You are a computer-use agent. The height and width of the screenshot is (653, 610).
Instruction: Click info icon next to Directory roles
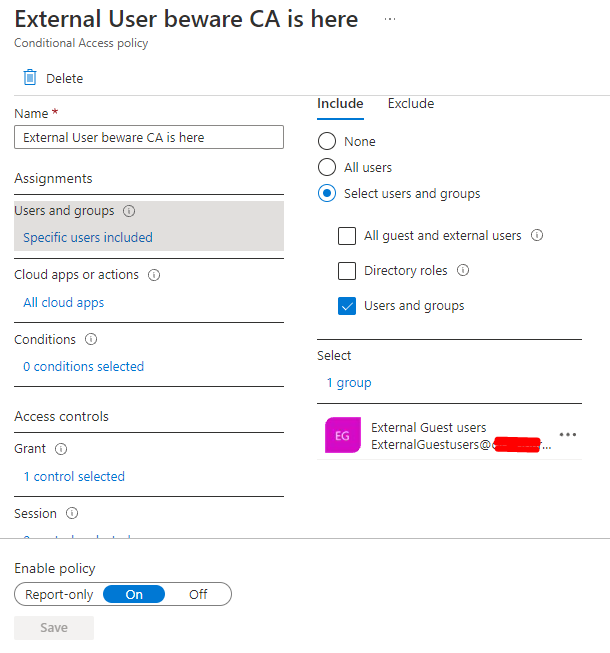(463, 271)
